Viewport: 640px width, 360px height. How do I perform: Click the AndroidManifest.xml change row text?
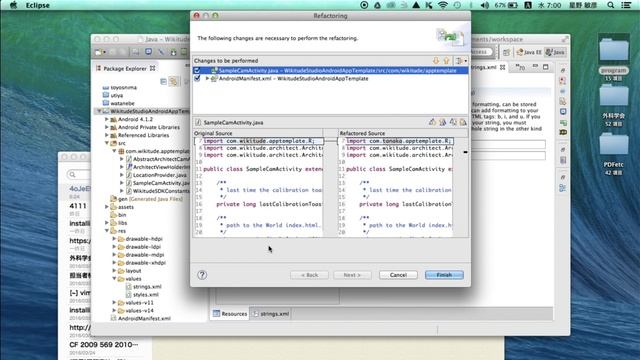[293, 78]
